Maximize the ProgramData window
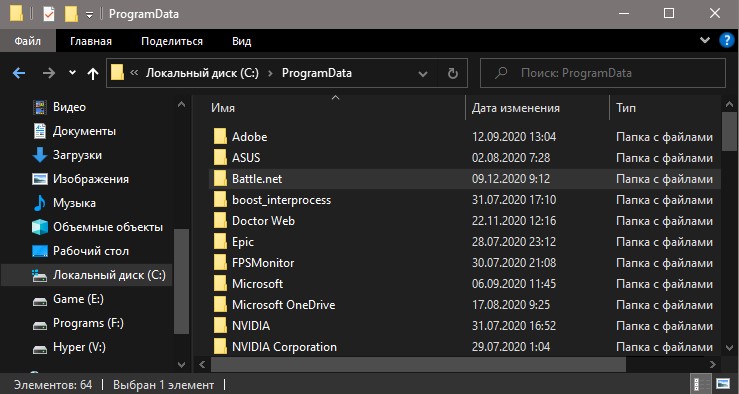This screenshot has height=394, width=739. click(x=668, y=14)
